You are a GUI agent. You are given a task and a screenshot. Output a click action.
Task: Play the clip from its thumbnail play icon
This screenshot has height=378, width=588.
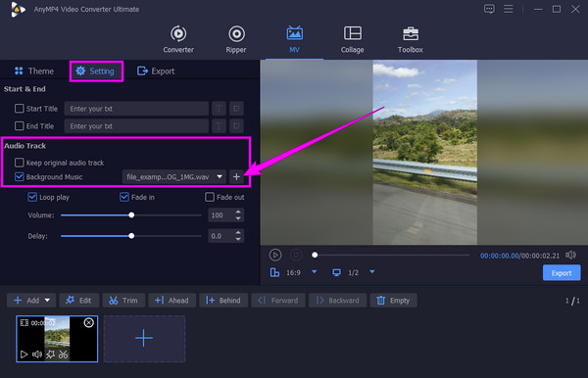[24, 354]
